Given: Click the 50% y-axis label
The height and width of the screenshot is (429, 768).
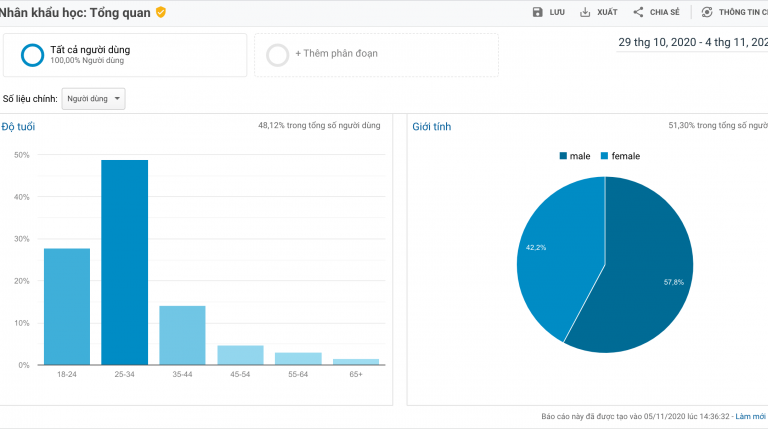Looking at the screenshot, I should pos(22,155).
